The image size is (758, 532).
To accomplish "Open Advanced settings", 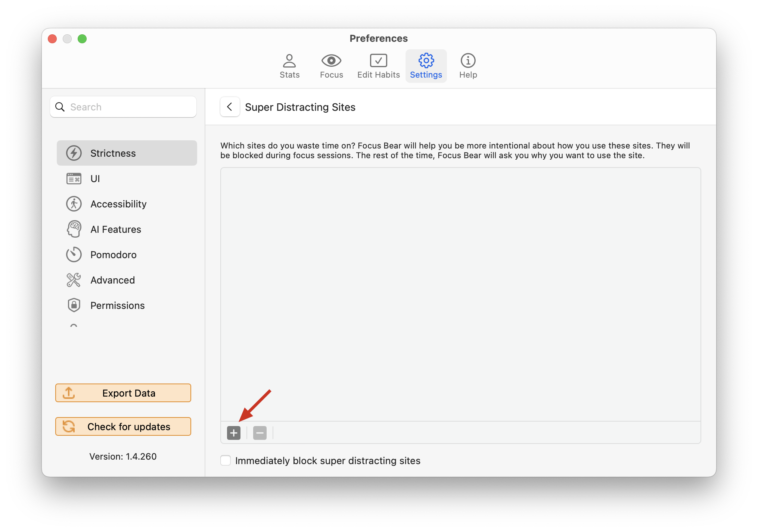I will click(127, 280).
